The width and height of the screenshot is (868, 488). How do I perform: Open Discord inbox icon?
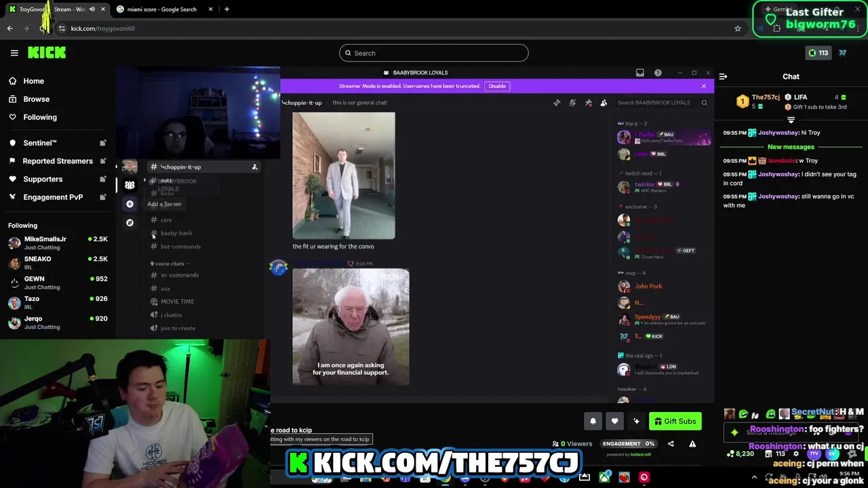pos(640,73)
